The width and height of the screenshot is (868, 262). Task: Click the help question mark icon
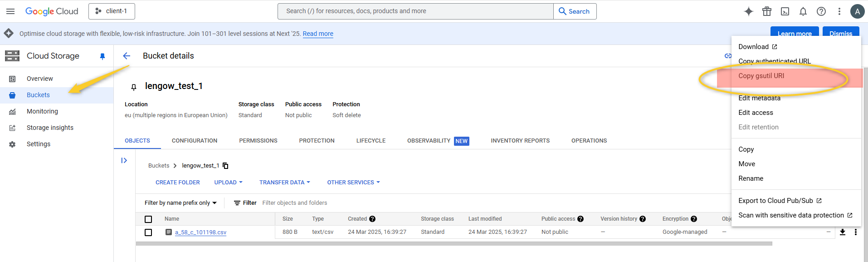click(x=821, y=11)
